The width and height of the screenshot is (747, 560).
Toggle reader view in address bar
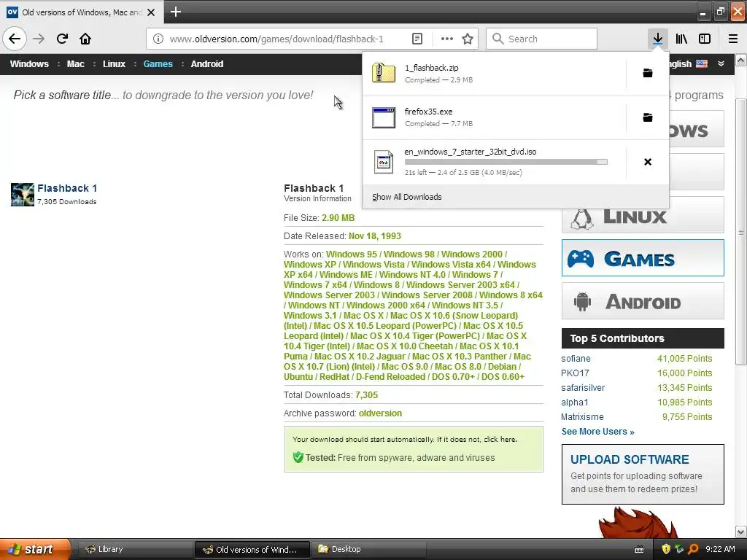[417, 39]
